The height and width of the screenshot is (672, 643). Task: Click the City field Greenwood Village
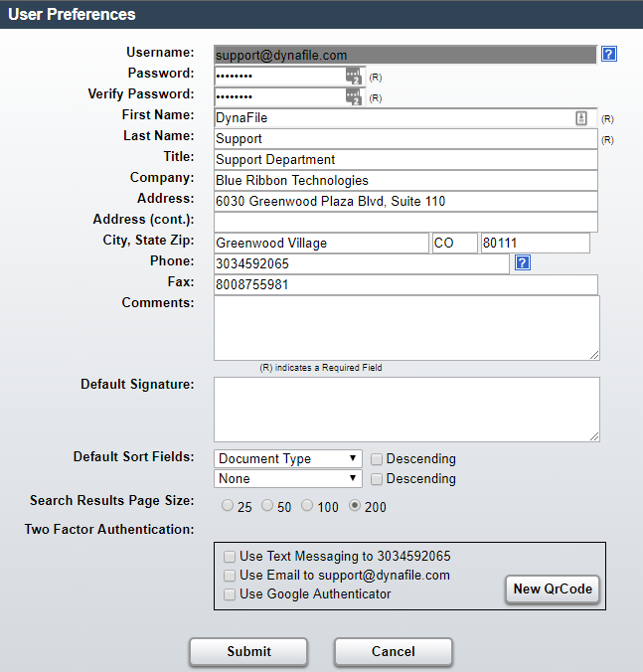[x=321, y=243]
